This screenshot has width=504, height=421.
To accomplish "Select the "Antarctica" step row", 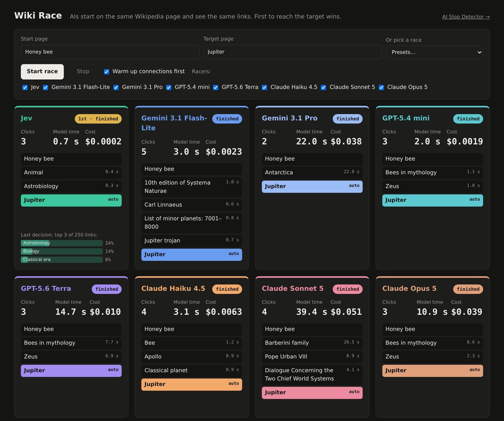I will [x=312, y=172].
